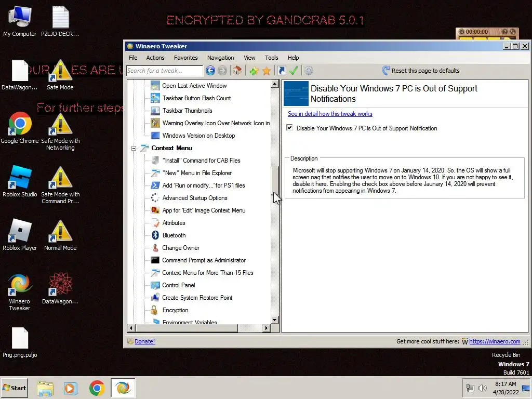Open the Home page toolbar icon
The image size is (532, 399).
click(237, 71)
